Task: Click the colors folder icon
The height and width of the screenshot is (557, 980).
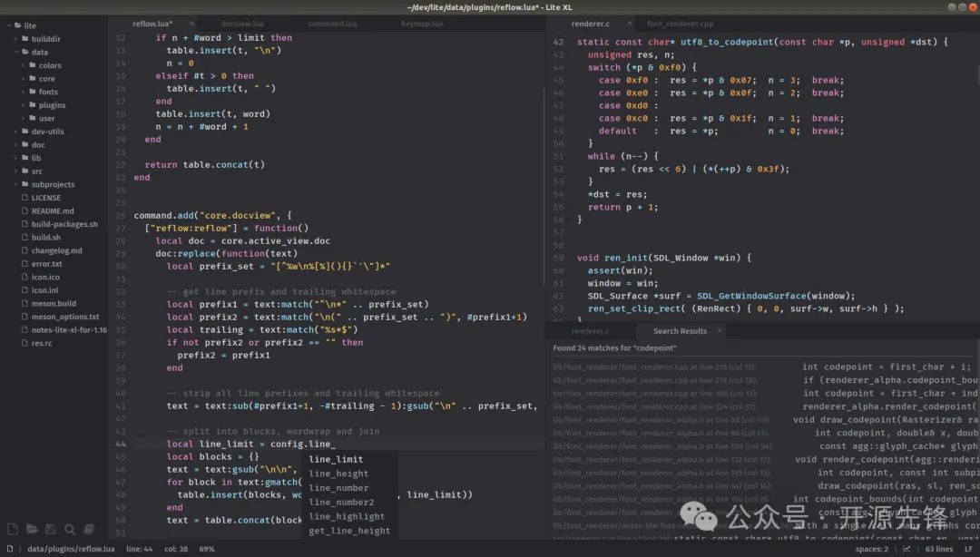Action: (x=33, y=65)
